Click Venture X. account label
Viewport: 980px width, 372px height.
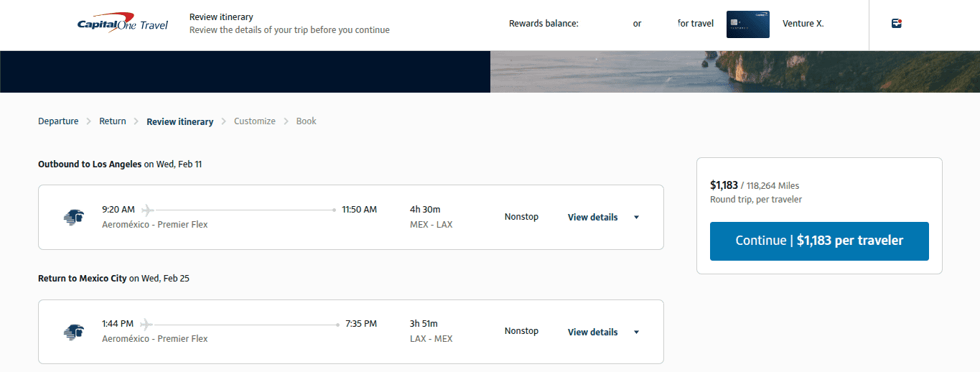(803, 24)
